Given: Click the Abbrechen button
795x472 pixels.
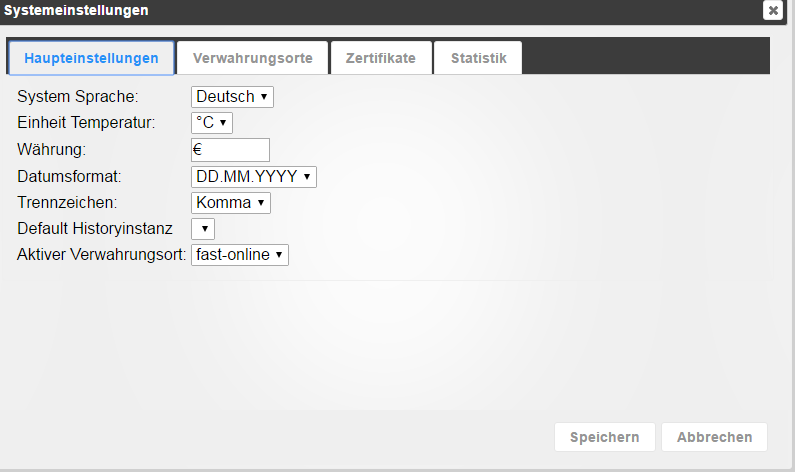Looking at the screenshot, I should click(x=714, y=437).
